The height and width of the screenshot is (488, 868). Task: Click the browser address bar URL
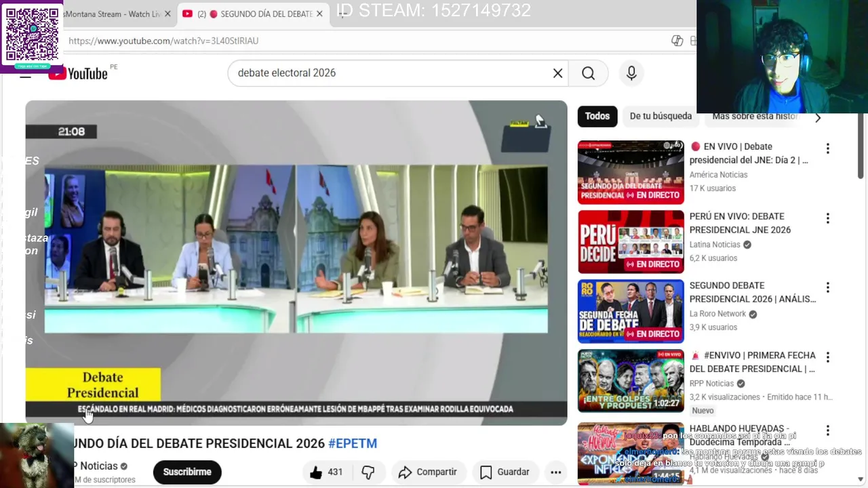coord(163,41)
